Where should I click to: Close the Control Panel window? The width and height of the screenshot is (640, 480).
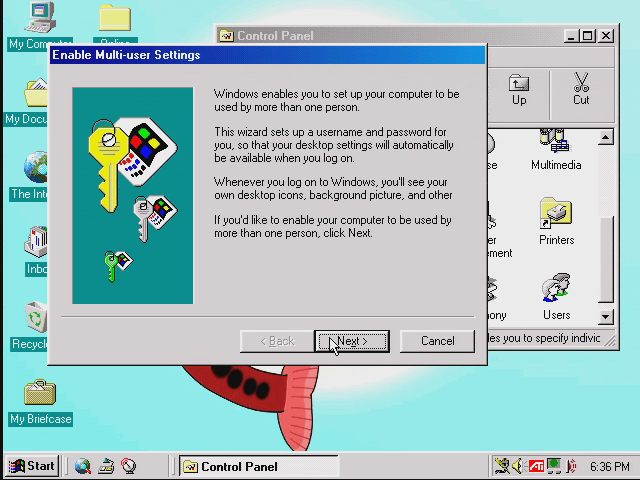[x=606, y=36]
